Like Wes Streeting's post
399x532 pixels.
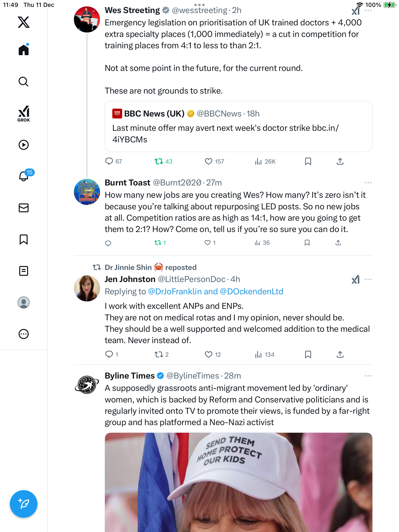209,161
